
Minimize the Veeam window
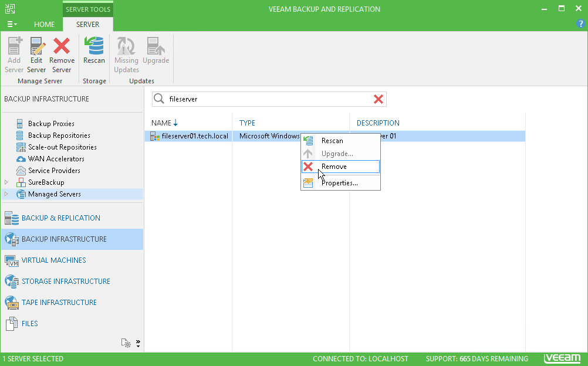545,9
